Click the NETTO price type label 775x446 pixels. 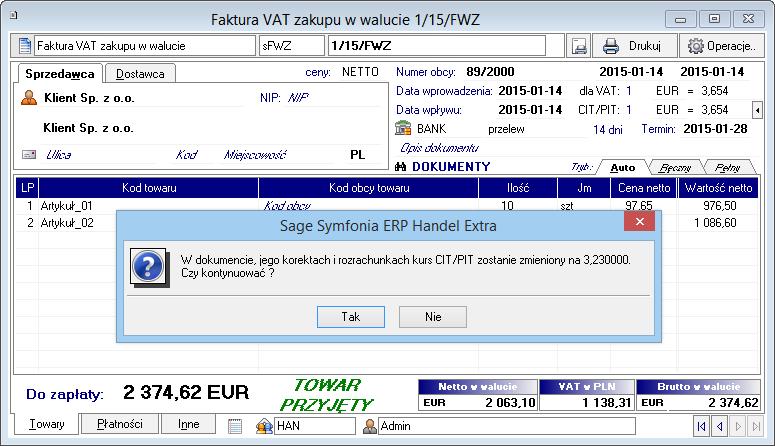[360, 72]
